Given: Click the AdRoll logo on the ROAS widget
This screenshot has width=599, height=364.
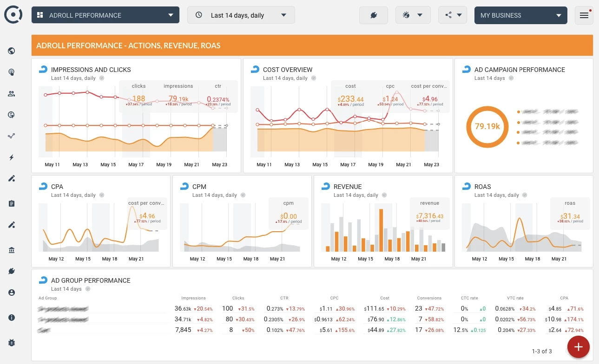Looking at the screenshot, I should coord(466,187).
